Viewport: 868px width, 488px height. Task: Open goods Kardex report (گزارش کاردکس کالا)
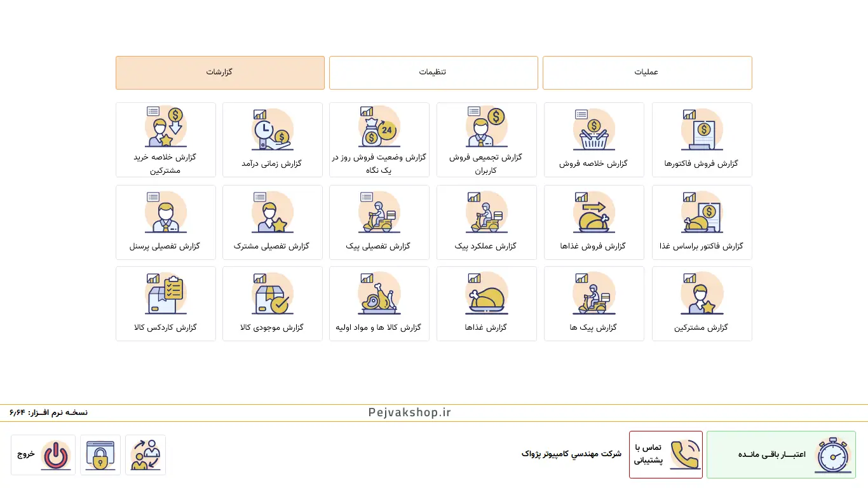pos(165,304)
